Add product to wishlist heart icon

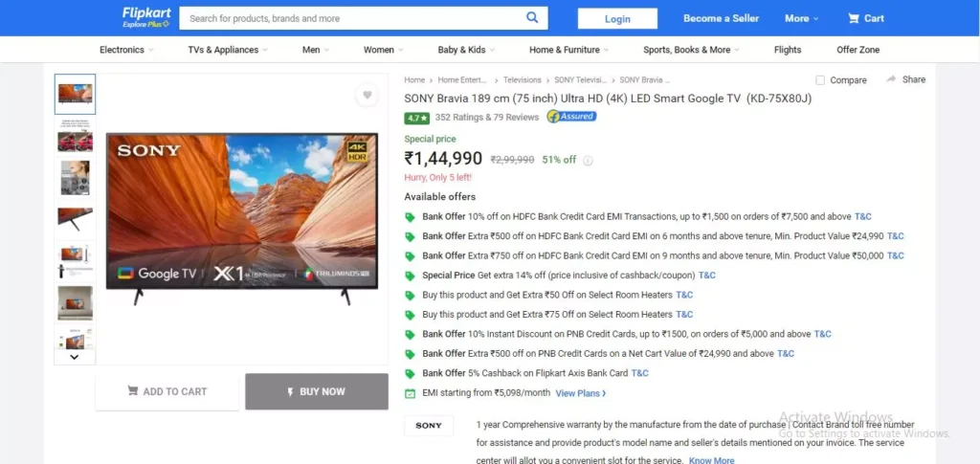(367, 95)
